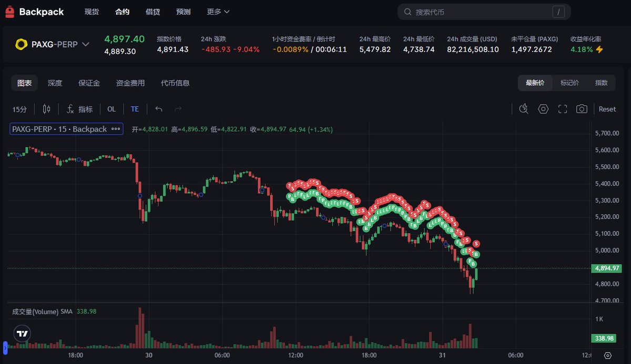This screenshot has height=364, width=631.
Task: Click the 开=4,828.01 open value
Action: pos(150,129)
